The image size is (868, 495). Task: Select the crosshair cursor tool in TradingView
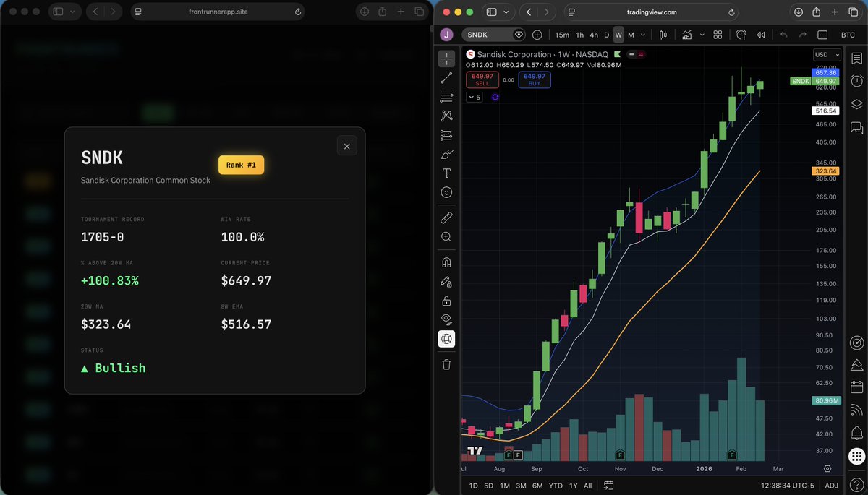(446, 59)
